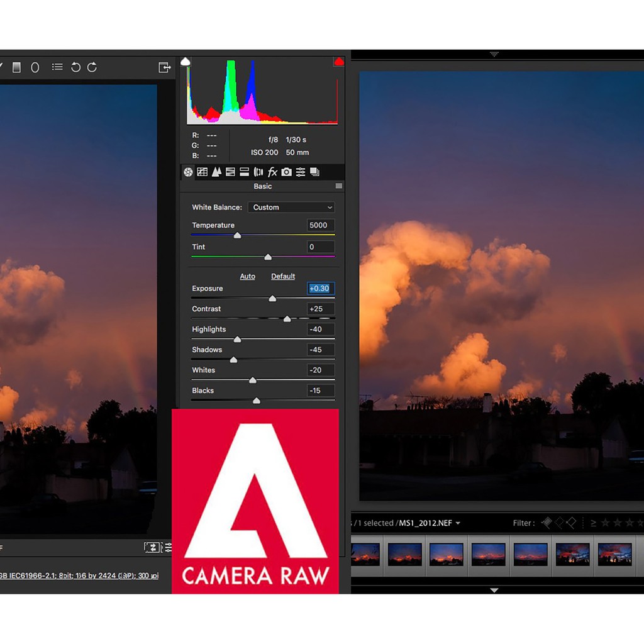Toggle before/after view icon below preview
Viewport: 644px width, 644px height.
pyautogui.click(x=152, y=548)
